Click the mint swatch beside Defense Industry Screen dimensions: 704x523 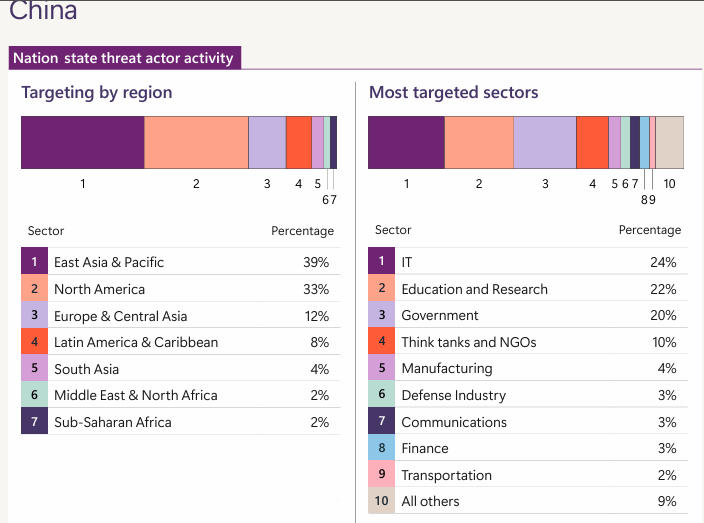(x=381, y=395)
